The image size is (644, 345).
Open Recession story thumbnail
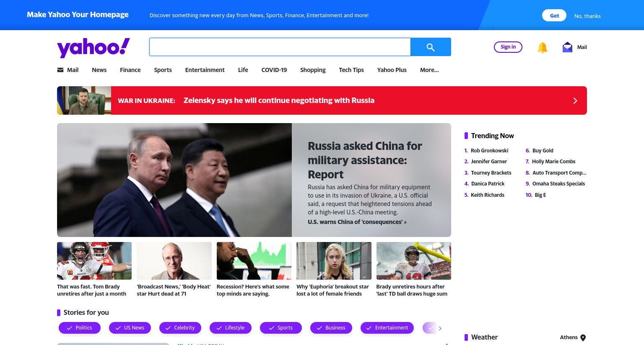coord(254,261)
